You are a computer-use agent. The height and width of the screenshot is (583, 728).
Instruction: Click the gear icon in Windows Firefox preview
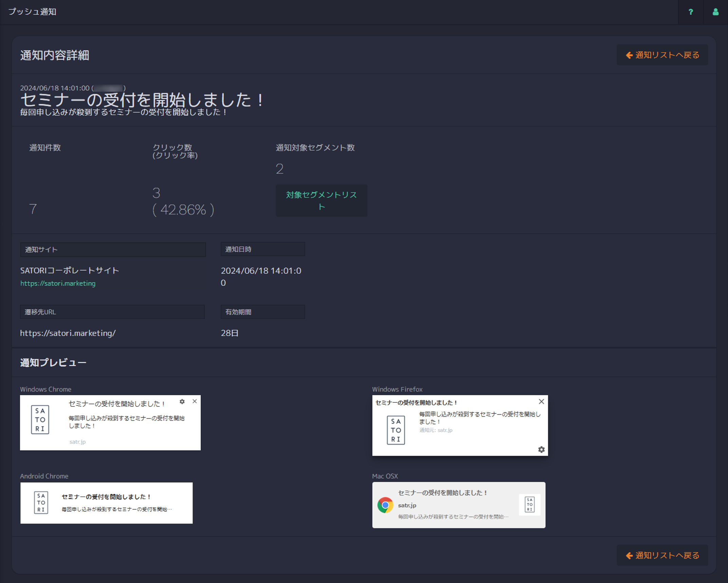pyautogui.click(x=541, y=449)
